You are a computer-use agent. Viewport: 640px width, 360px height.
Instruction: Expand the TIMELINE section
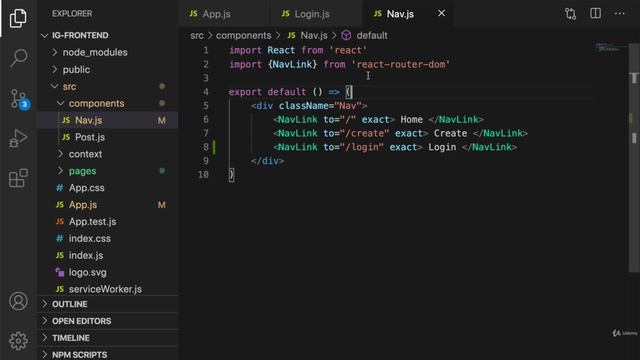pyautogui.click(x=108, y=338)
